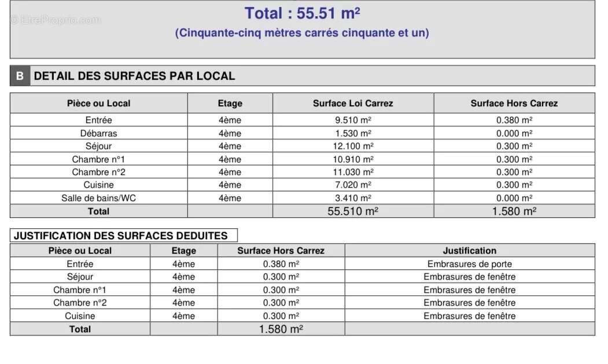Click the DETAIL DES SURFACES PAR LOCAL header
This screenshot has height=364, width=608.
(x=134, y=76)
